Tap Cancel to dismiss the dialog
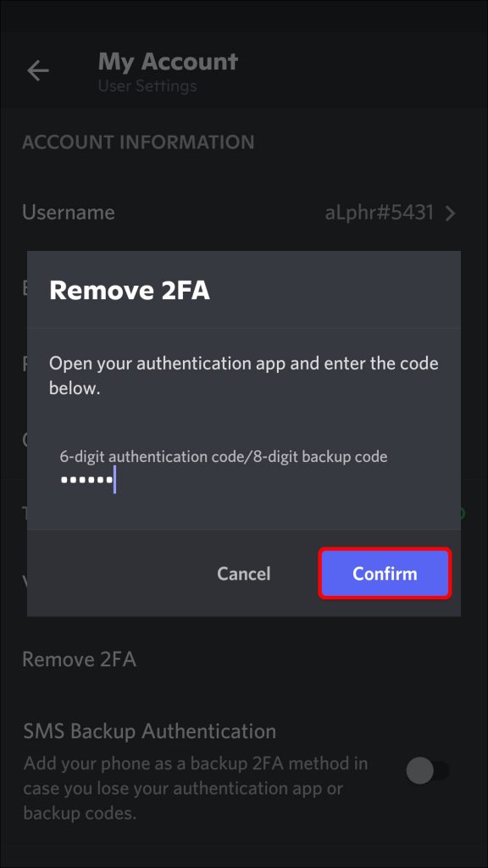 (x=243, y=574)
